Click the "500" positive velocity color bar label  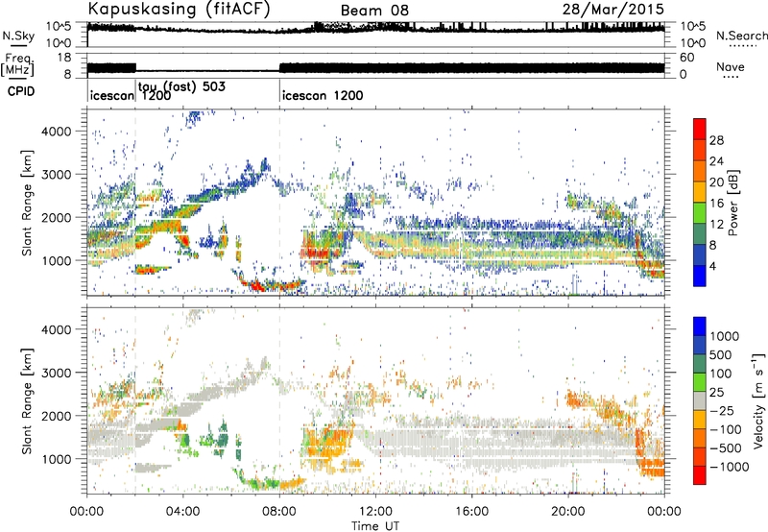click(x=722, y=355)
